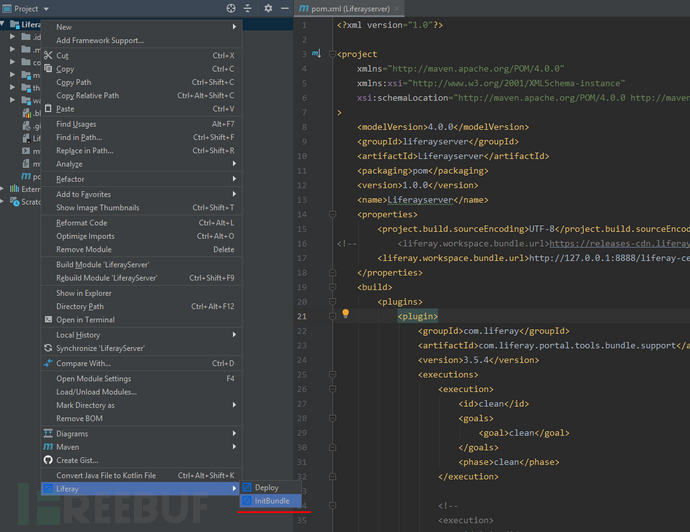This screenshot has width=690, height=532.
Task: Click the releases-cdn.liferay URL on line 16
Action: [x=619, y=243]
